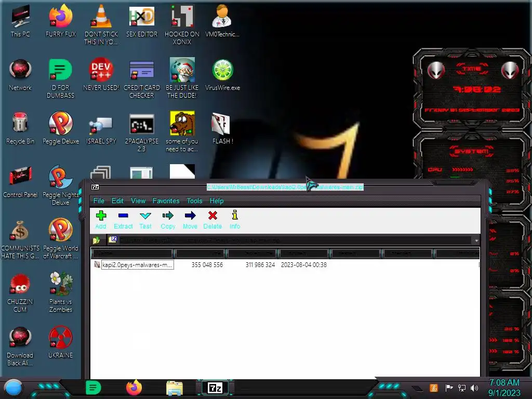This screenshot has width=532, height=399.
Task: Select the This PC desktop icon
Action: [x=20, y=21]
